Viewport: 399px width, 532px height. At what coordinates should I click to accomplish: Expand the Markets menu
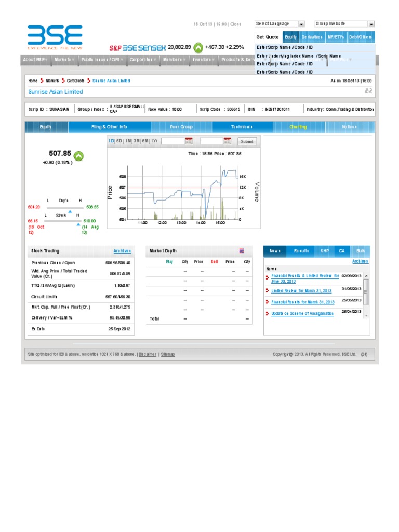(x=64, y=60)
